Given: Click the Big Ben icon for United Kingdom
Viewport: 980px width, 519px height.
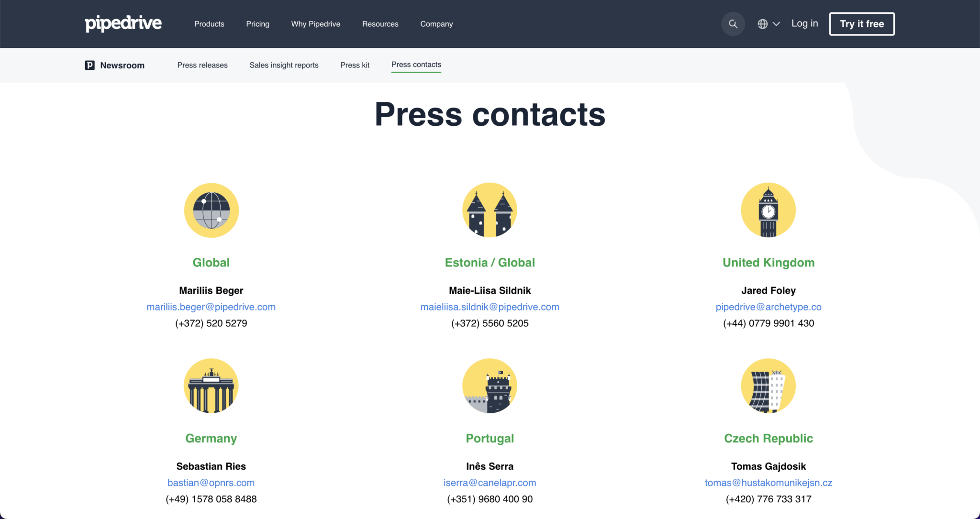Looking at the screenshot, I should point(768,210).
